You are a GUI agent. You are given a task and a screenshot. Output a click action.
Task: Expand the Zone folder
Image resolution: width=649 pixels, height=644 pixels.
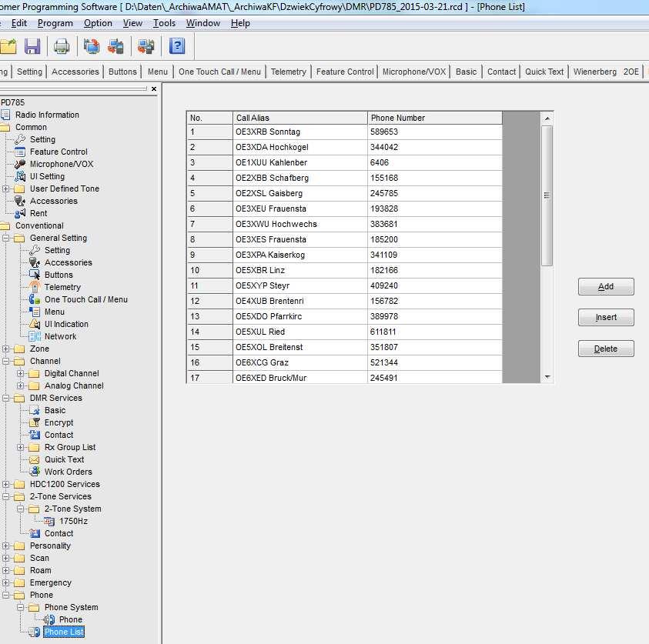(x=6, y=349)
